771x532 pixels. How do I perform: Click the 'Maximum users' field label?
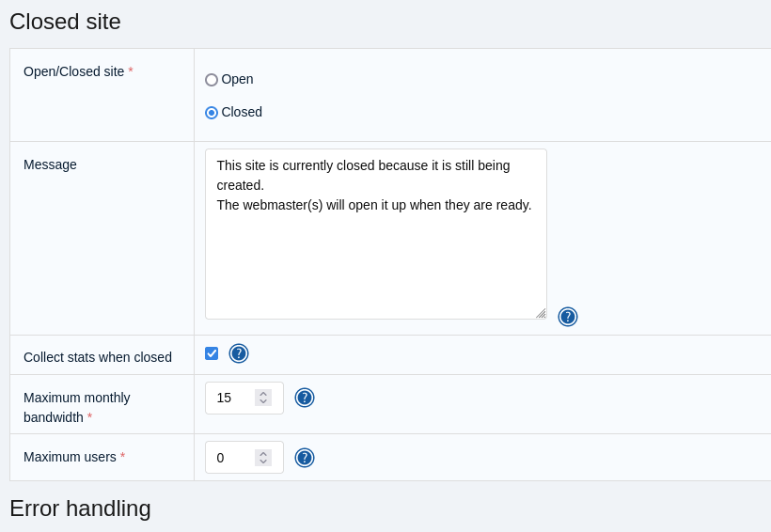[70, 457]
